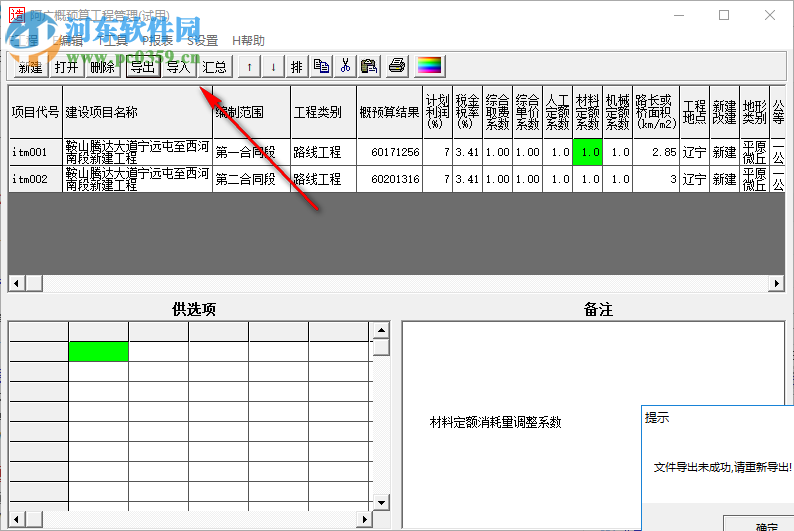The height and width of the screenshot is (531, 794).
Task: Click the project name cell in itm002 row
Action: coord(137,179)
